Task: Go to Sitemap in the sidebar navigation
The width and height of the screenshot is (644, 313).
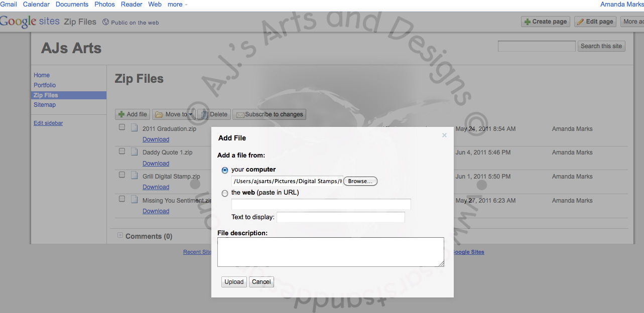Action: [x=45, y=105]
